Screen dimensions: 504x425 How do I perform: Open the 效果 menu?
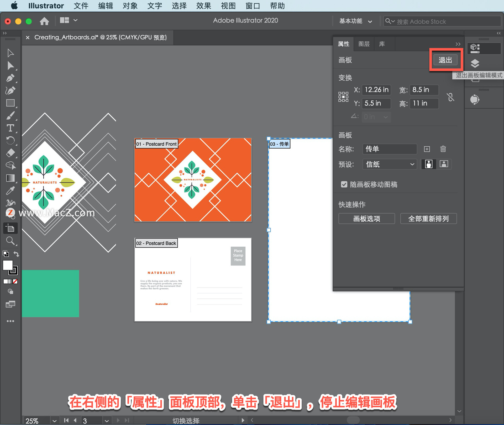[x=203, y=6]
